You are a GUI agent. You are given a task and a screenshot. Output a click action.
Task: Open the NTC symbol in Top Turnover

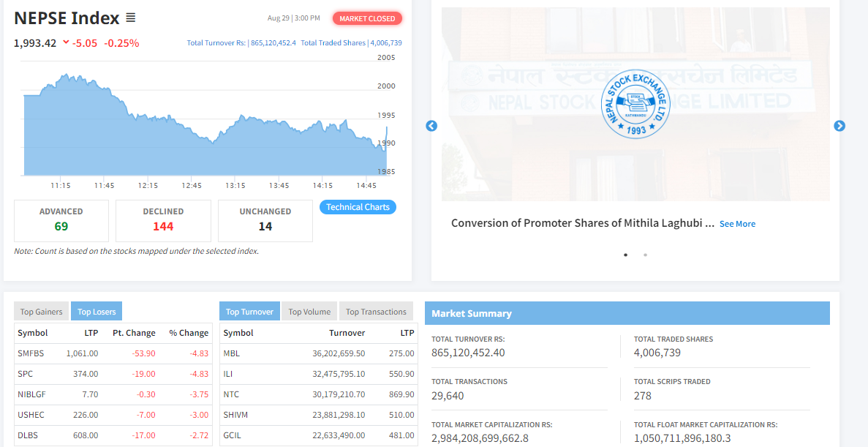(x=231, y=394)
